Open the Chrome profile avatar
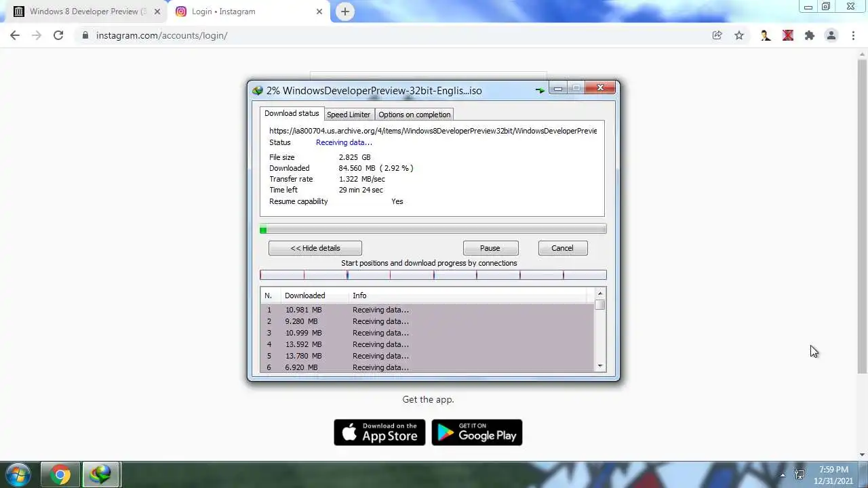This screenshot has width=868, height=488. coord(831,35)
